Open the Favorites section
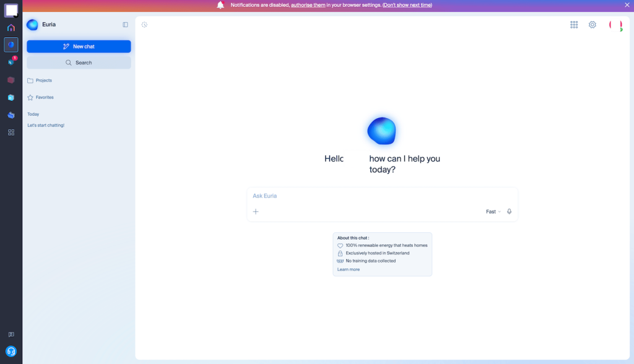 pos(40,97)
